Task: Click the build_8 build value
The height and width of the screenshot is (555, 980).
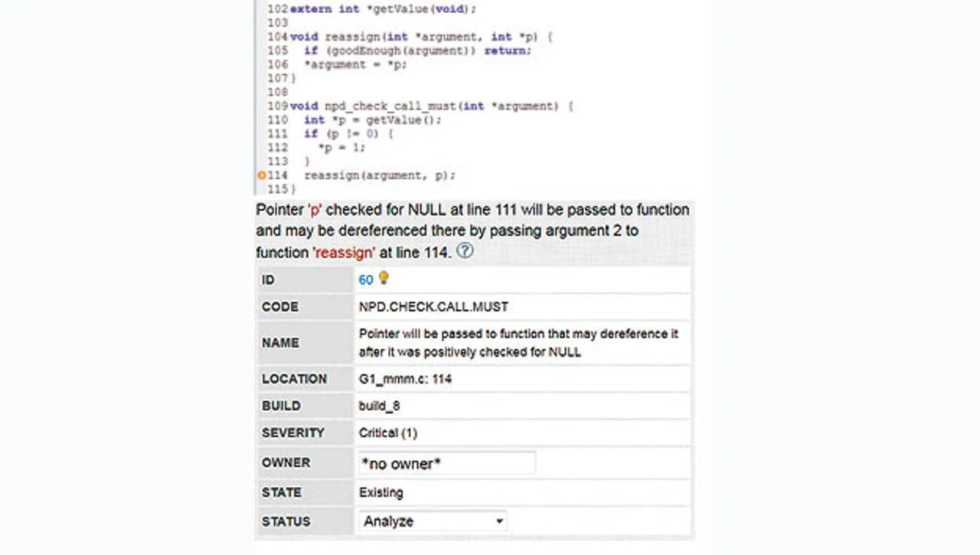Action: (379, 406)
